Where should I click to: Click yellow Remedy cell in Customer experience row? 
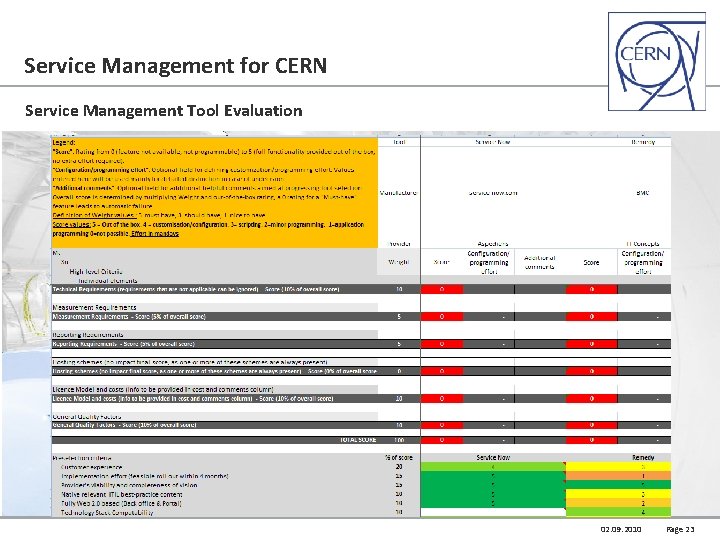tap(618, 467)
